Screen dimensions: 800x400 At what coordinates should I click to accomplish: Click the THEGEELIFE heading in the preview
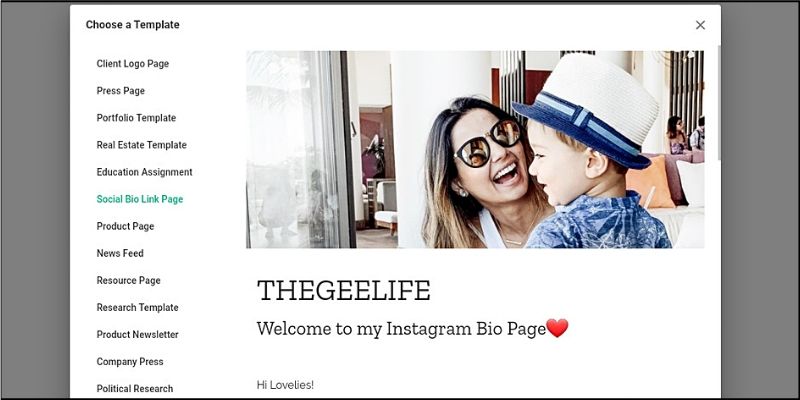344,290
